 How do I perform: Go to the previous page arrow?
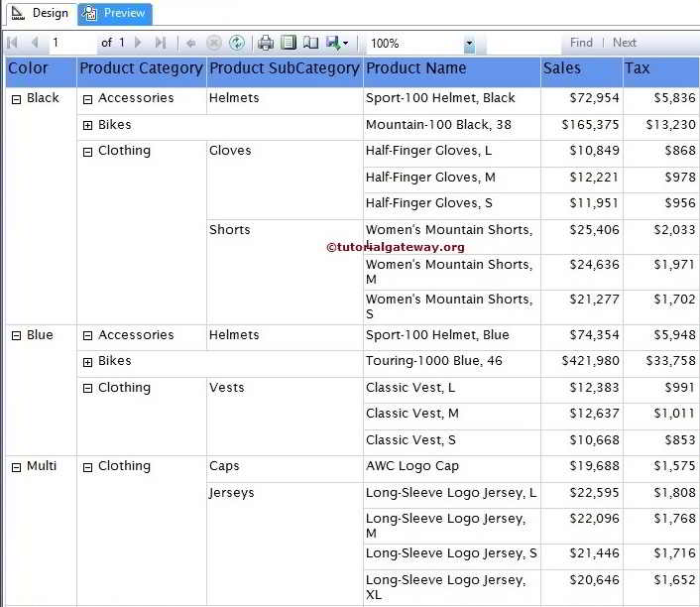(x=35, y=43)
